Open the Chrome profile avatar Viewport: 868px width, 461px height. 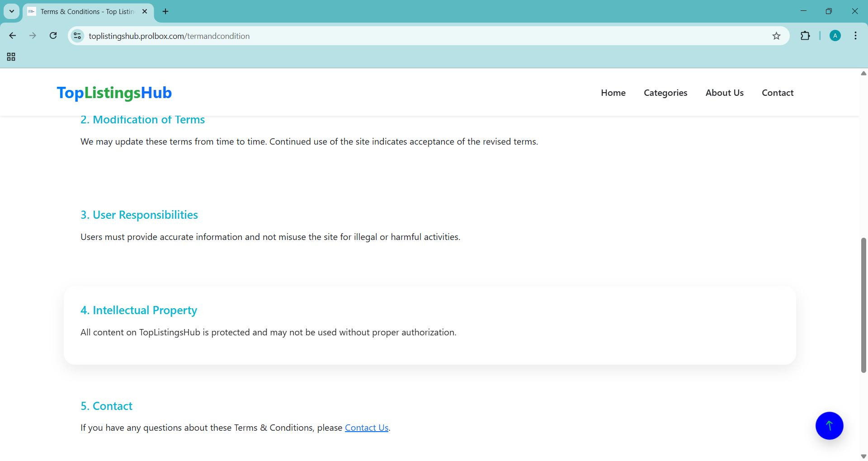835,36
